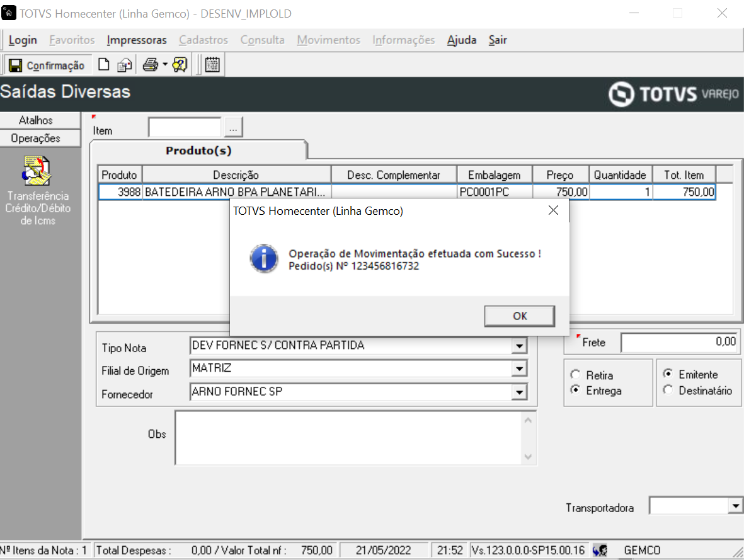
Task: Click the Confirmação save button
Action: [47, 65]
